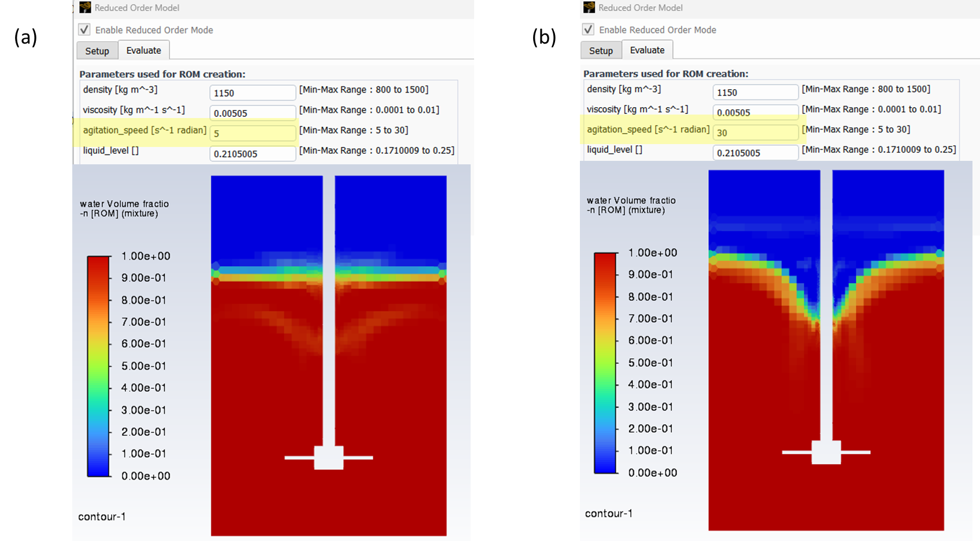Viewport: 980px width, 541px height.
Task: Click the viscosity field in left panel
Action: click(253, 113)
